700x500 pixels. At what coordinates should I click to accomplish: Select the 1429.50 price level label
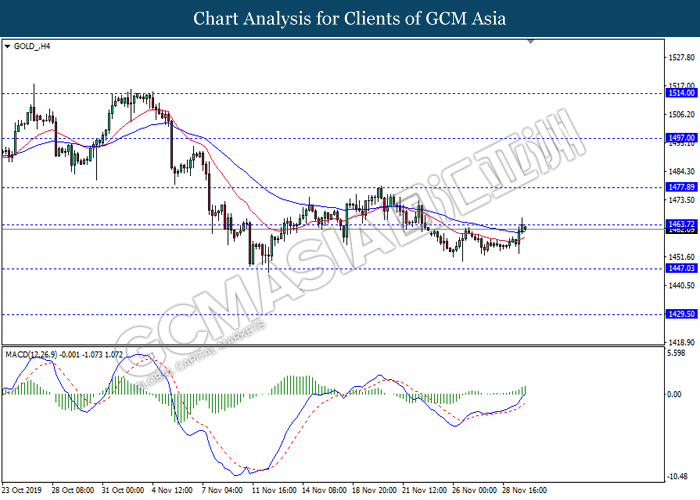(x=681, y=314)
